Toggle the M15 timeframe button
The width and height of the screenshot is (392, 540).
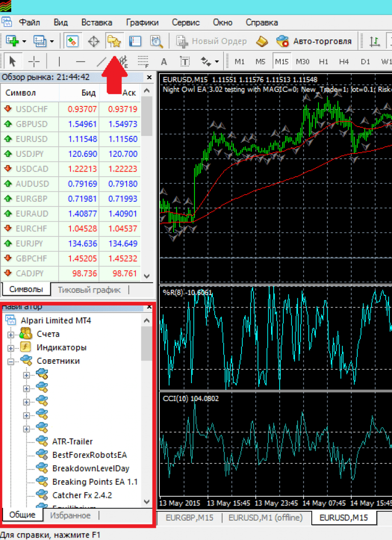pos(282,62)
